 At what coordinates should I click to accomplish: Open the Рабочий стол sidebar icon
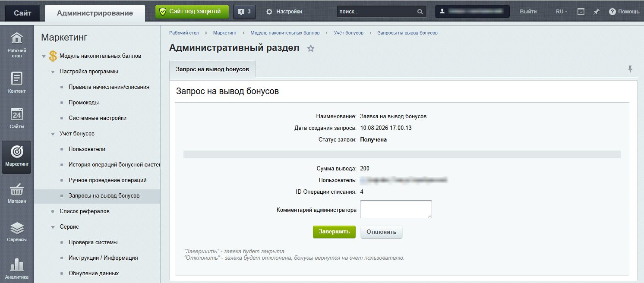tap(16, 44)
